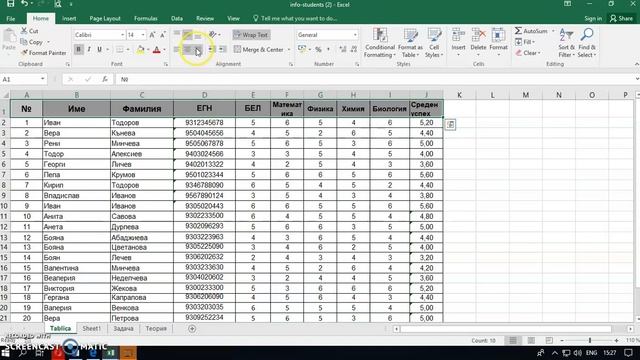Toggle Bold formatting
640x360 pixels.
78,49
